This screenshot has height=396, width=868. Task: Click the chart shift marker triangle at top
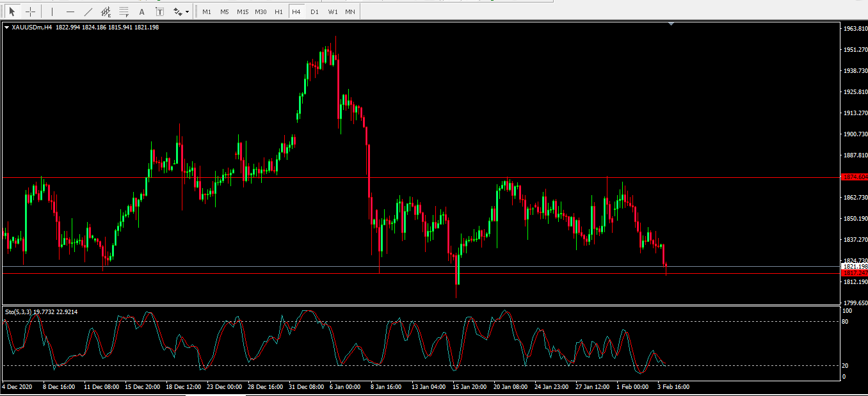click(x=670, y=24)
